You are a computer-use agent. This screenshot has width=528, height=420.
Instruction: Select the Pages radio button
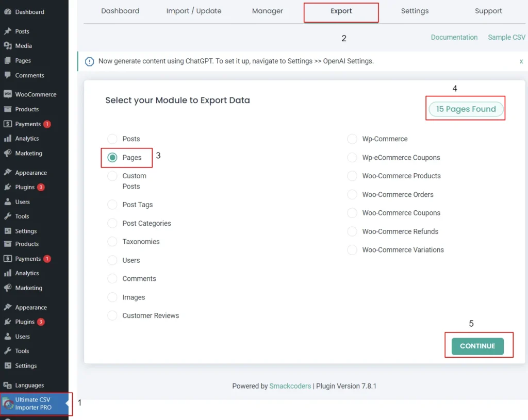tap(112, 158)
